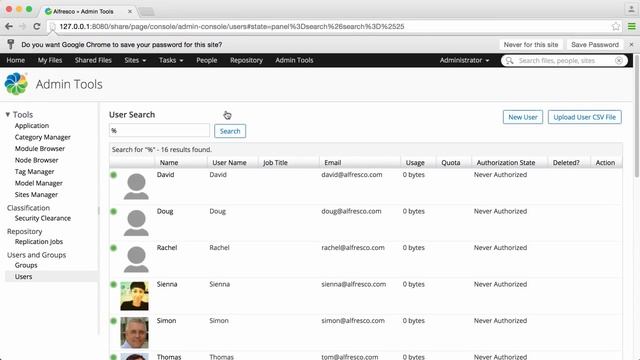Select Module Browser in the sidebar
The image size is (640, 360).
tap(40, 149)
